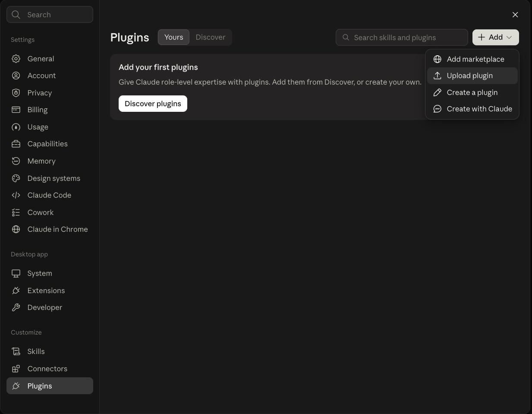Click the plus icon on the Add button
532x414 pixels.
(482, 37)
